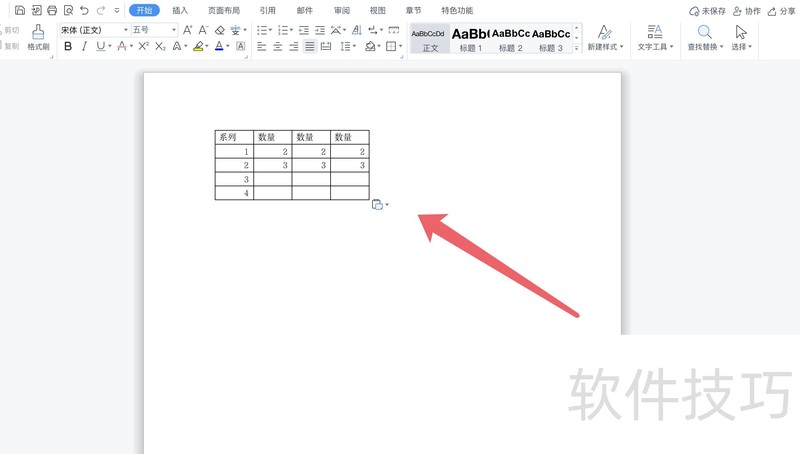800x454 pixels.
Task: Select the 正文 style
Action: click(430, 39)
